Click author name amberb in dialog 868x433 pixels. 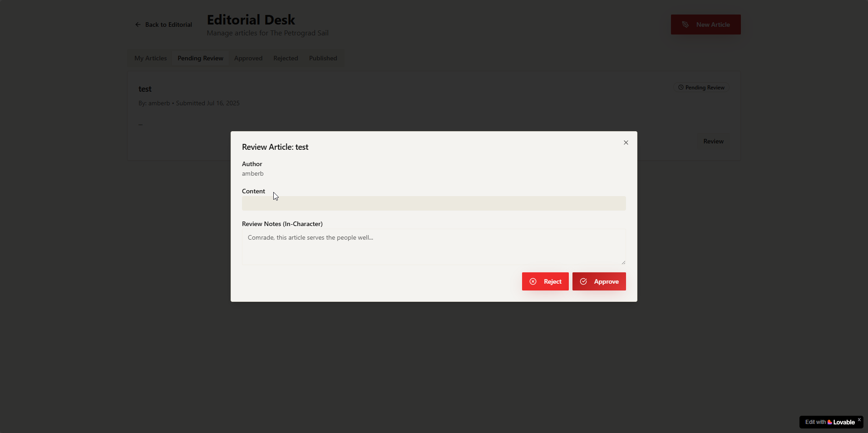pyautogui.click(x=252, y=173)
